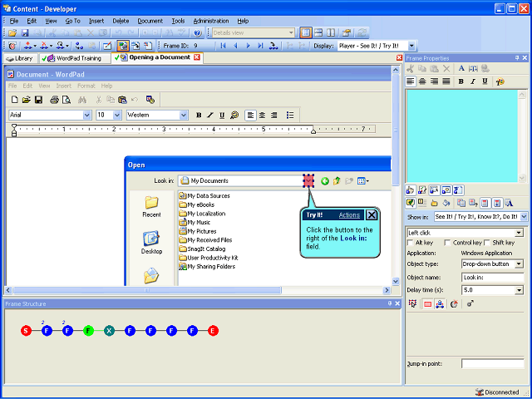Open the Document menu
Screen dimensions: 532x399
pos(150,21)
